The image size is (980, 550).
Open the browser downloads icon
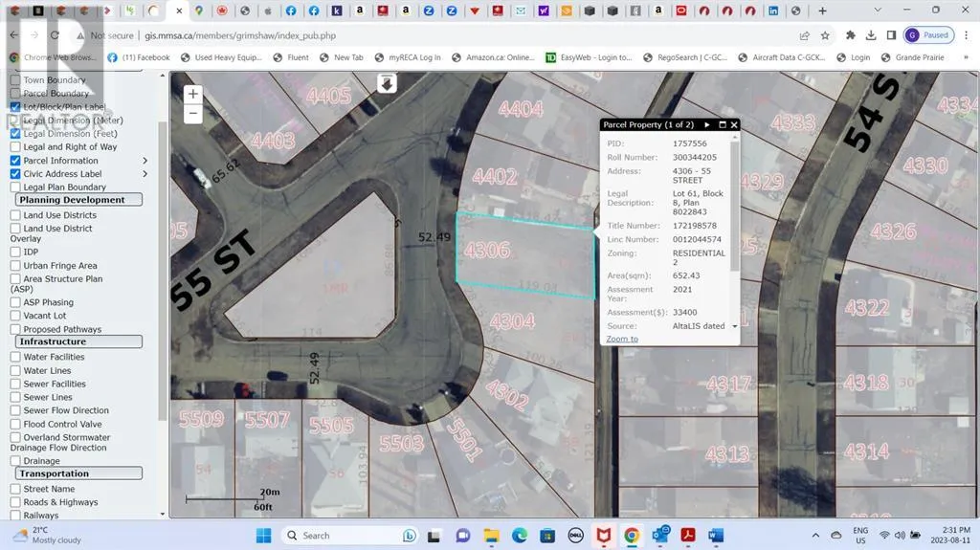pos(871,35)
